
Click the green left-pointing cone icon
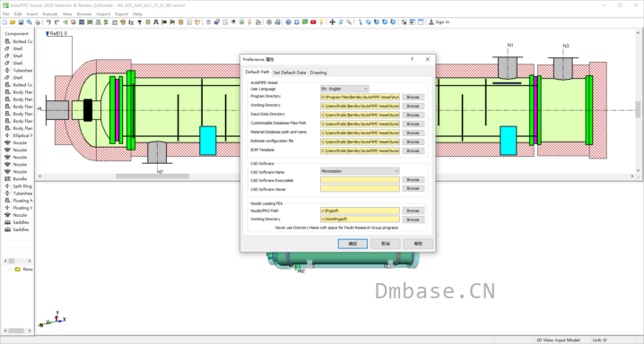coord(65,22)
